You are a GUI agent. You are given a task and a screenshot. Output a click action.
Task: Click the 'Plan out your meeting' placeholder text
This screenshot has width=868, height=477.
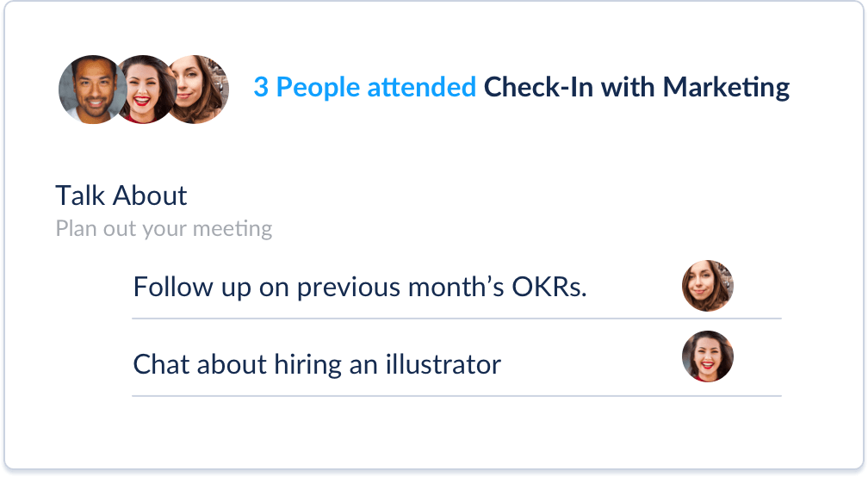point(164,228)
